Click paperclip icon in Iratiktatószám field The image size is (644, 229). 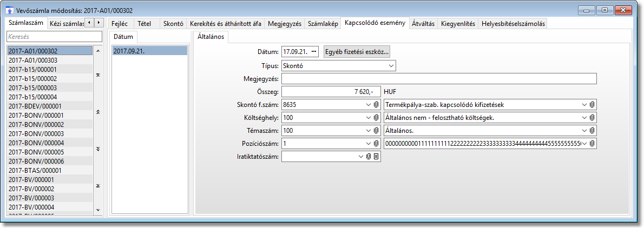click(369, 157)
